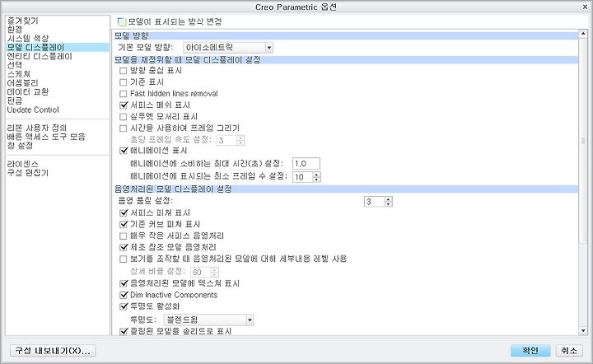Click 음영 품질 설정 value field
The height and width of the screenshot is (364, 593).
tap(374, 202)
